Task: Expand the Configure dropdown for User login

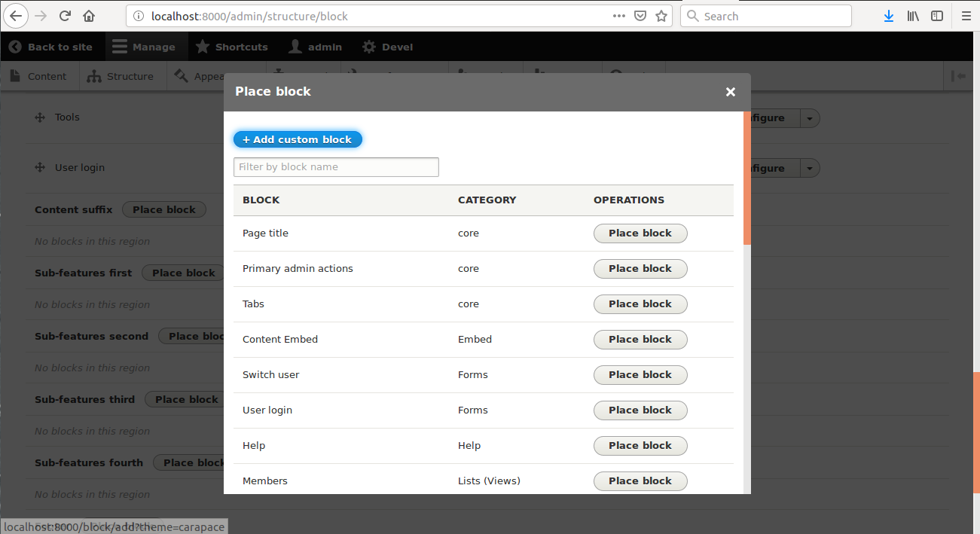Action: coord(810,167)
